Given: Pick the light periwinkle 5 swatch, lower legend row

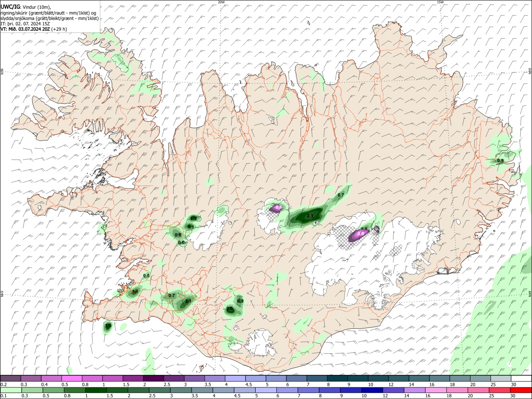Looking at the screenshot, I should pyautogui.click(x=266, y=390).
